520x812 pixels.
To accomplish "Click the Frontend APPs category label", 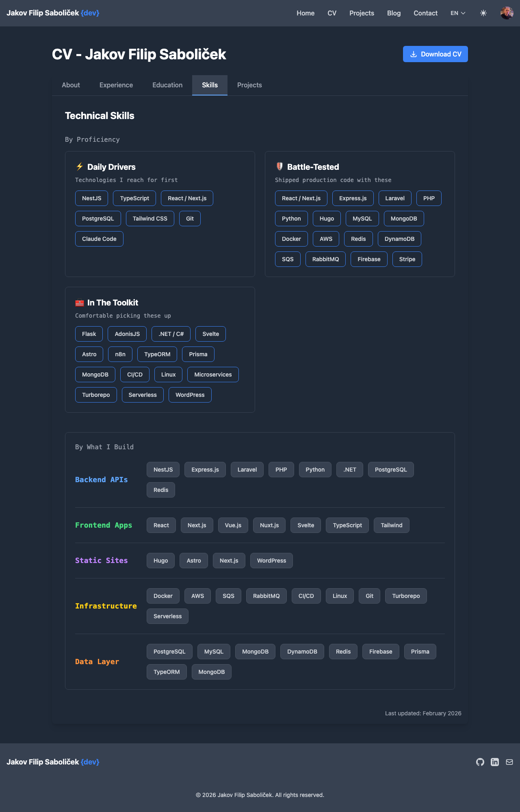I will (104, 525).
